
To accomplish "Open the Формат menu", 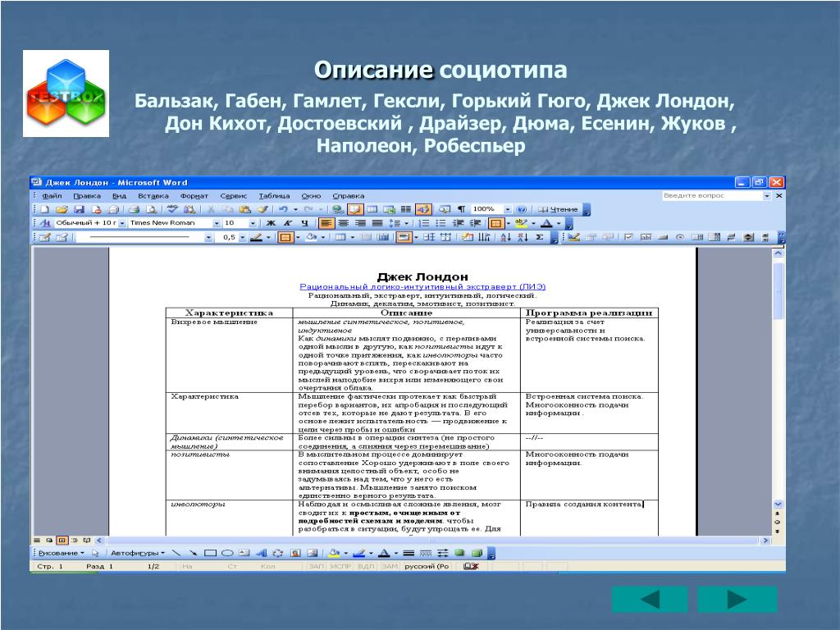I will 194,196.
